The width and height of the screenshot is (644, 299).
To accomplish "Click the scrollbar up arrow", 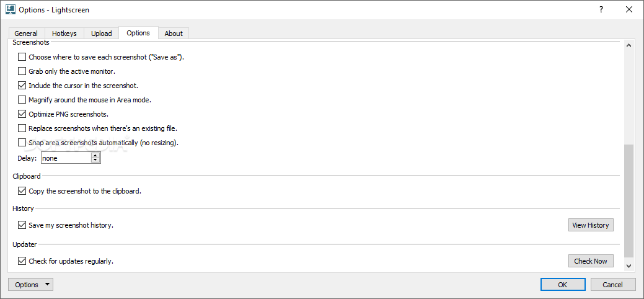I will coord(629,46).
